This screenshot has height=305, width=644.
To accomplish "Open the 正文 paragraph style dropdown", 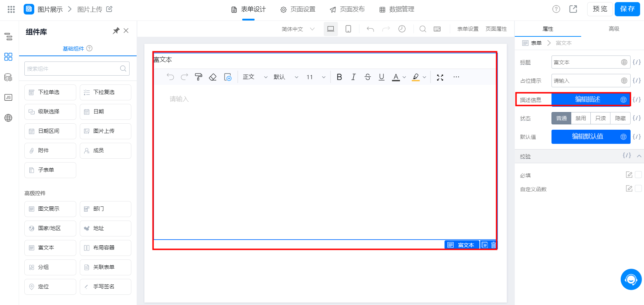I will click(255, 77).
